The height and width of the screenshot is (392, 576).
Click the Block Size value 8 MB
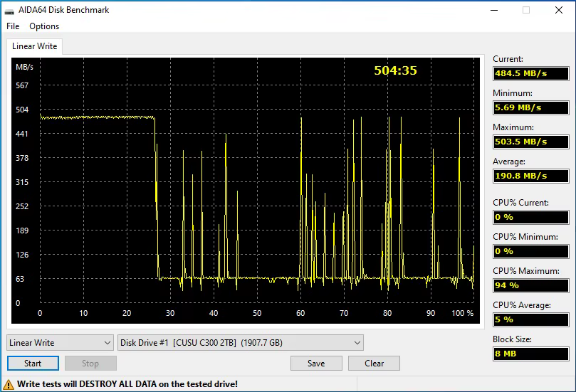(x=531, y=354)
